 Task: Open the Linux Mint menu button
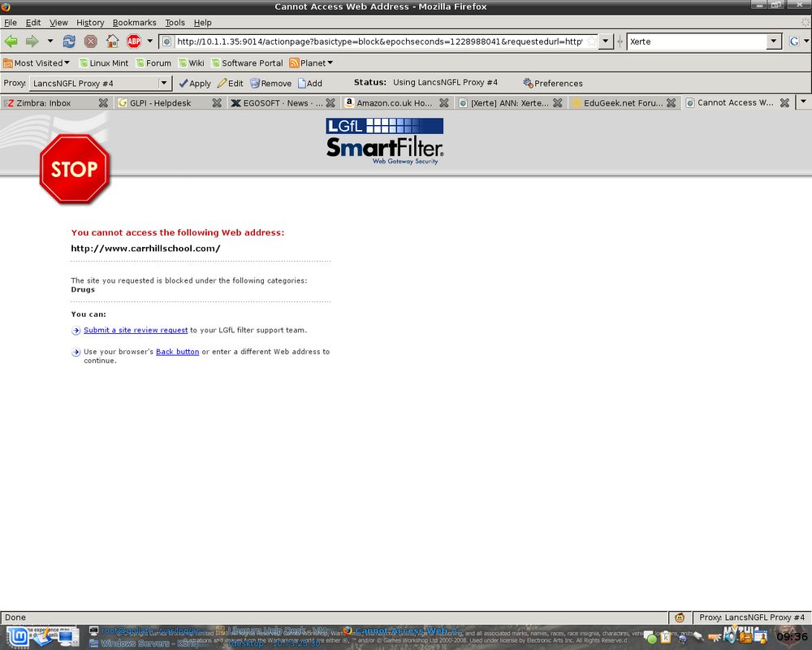(x=19, y=637)
